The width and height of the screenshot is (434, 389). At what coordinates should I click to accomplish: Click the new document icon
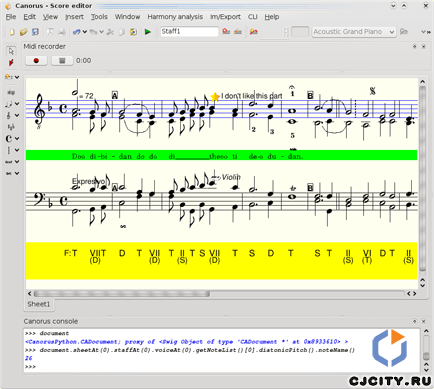click(x=12, y=32)
